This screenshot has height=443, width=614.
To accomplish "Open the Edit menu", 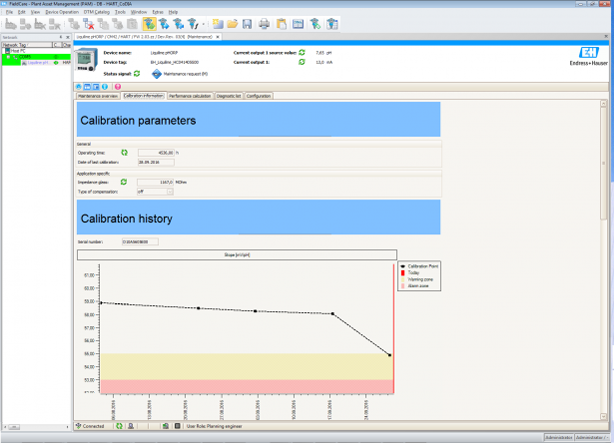I will (22, 12).
